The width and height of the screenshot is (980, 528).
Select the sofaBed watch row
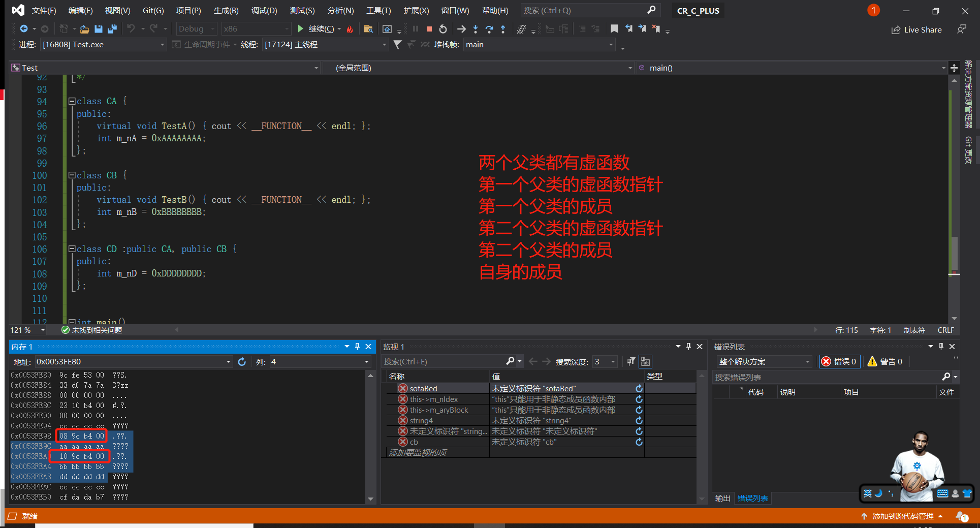(540, 389)
